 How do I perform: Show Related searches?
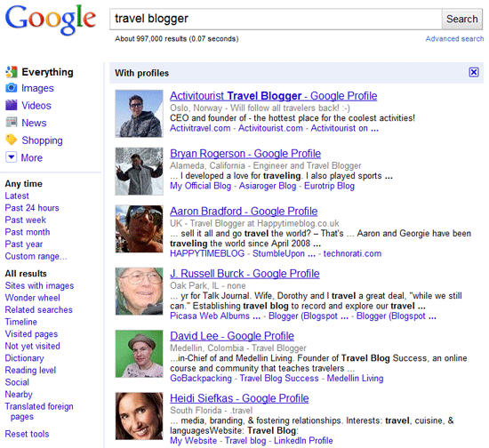pyautogui.click(x=38, y=310)
